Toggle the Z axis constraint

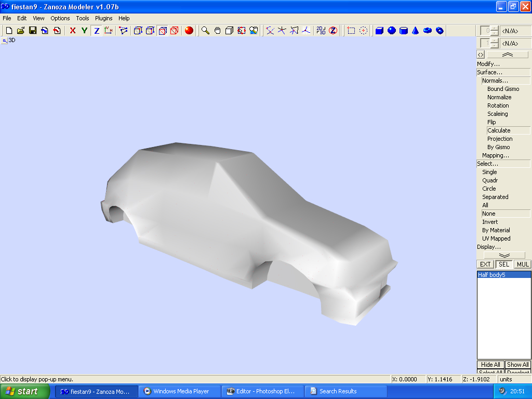click(x=97, y=31)
